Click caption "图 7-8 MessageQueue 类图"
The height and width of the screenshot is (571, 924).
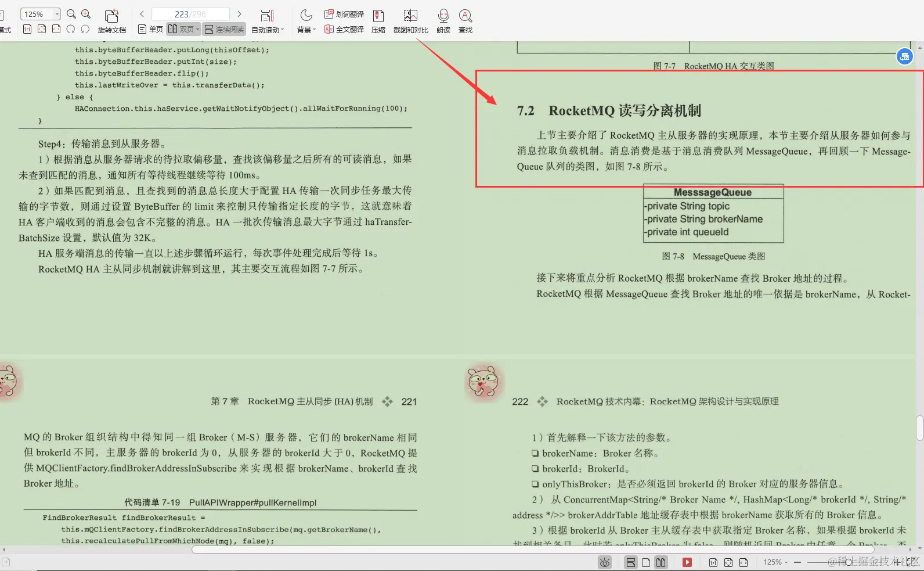[713, 256]
